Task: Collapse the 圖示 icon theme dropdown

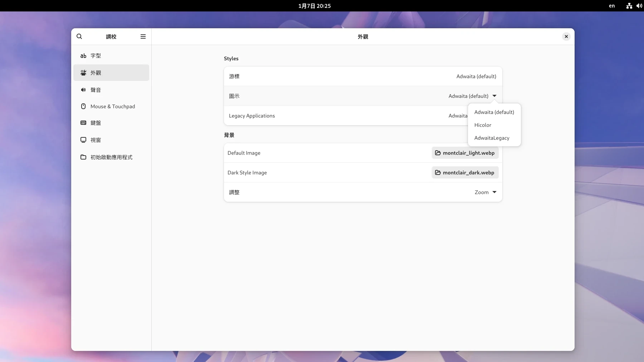Action: 494,96
